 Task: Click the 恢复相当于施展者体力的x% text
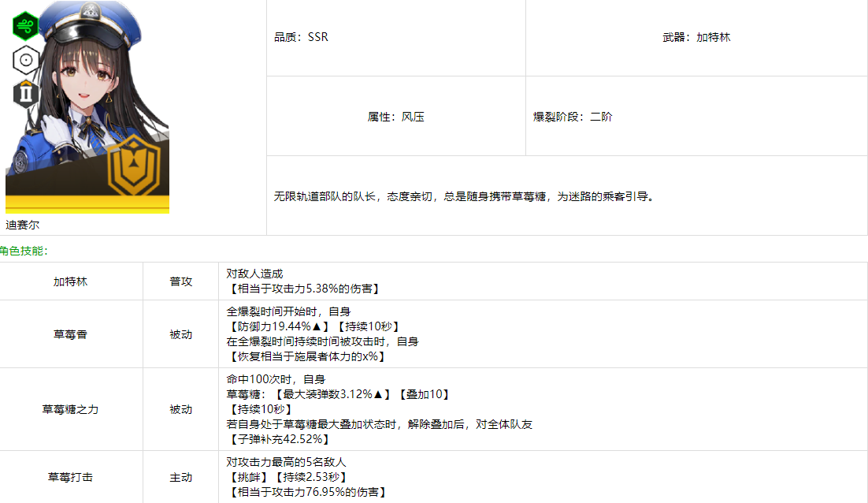pos(307,356)
